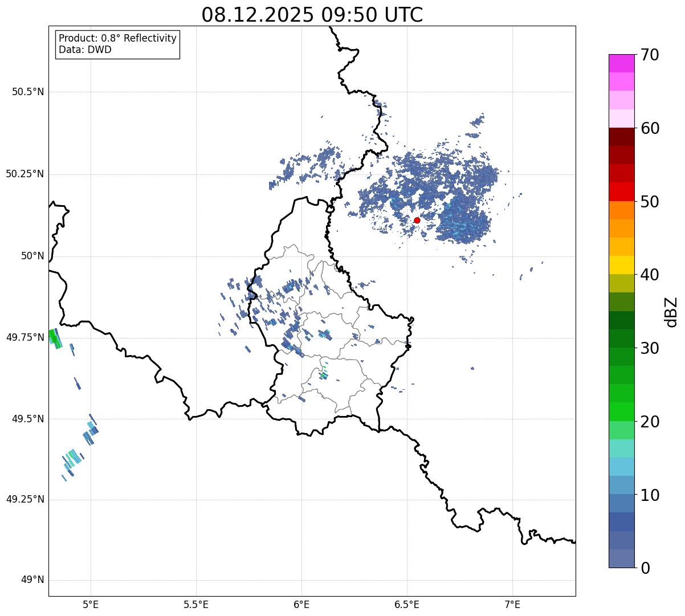685x616 pixels.
Task: Click latitude label 50.25°N
Action: [x=25, y=174]
